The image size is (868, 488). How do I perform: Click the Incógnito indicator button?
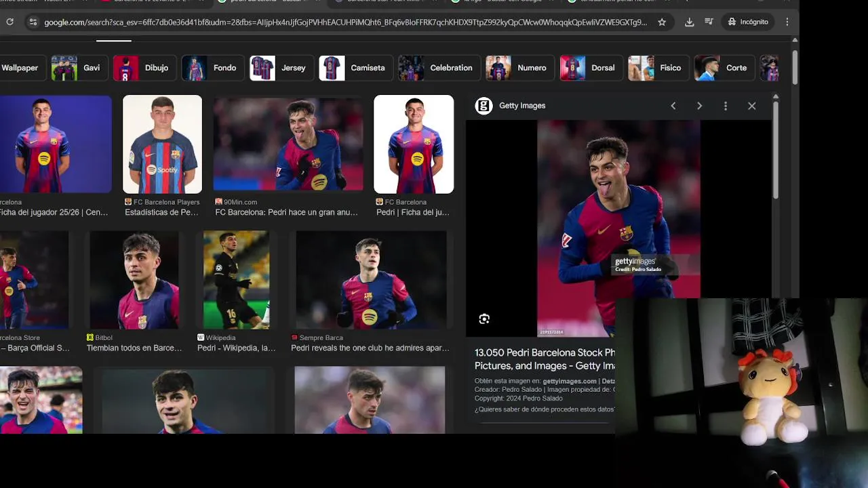click(x=748, y=22)
